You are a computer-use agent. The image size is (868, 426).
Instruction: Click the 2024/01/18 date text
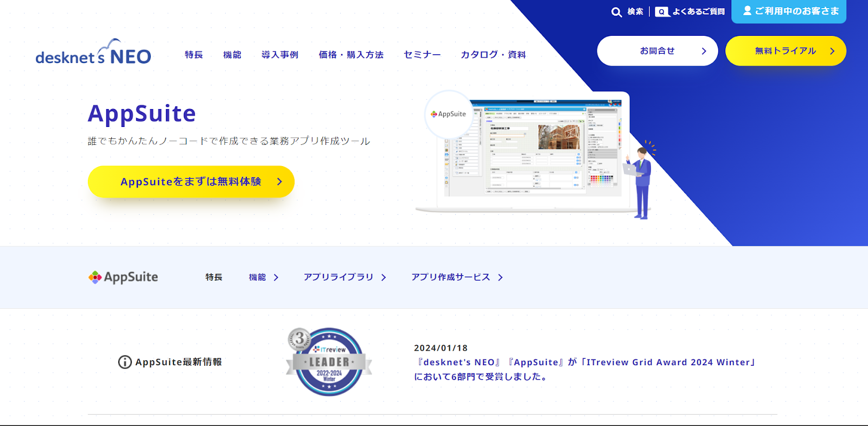tap(441, 348)
